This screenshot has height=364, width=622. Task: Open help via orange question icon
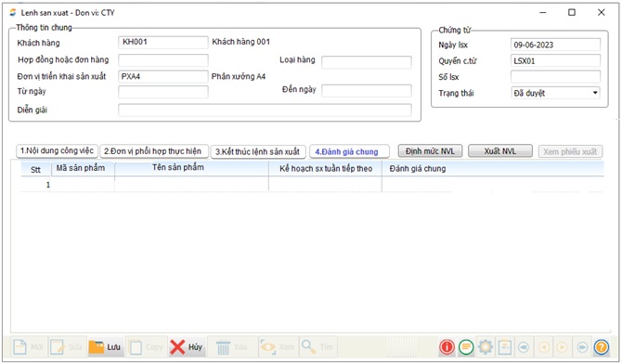pos(602,347)
